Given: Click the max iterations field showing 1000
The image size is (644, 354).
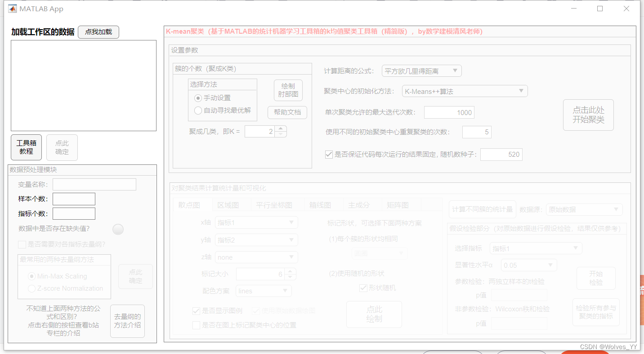Looking at the screenshot, I should [449, 112].
